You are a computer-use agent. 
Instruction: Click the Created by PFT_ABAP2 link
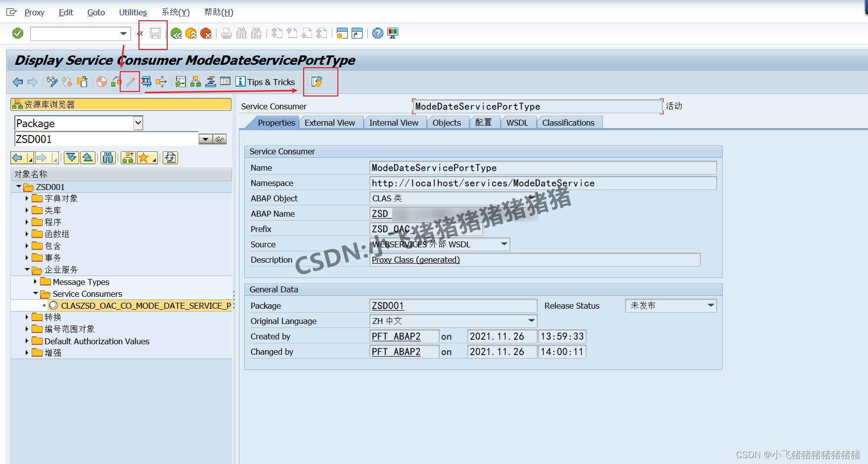396,336
